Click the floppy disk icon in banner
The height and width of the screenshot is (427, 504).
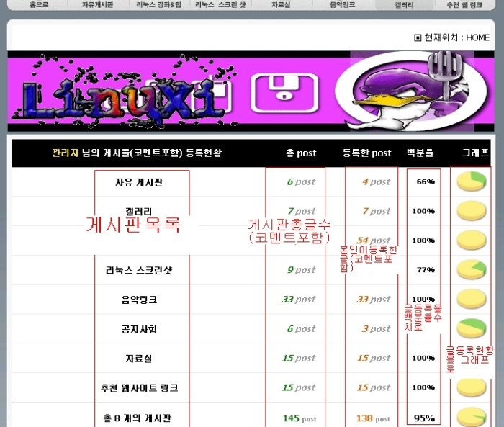pos(282,93)
